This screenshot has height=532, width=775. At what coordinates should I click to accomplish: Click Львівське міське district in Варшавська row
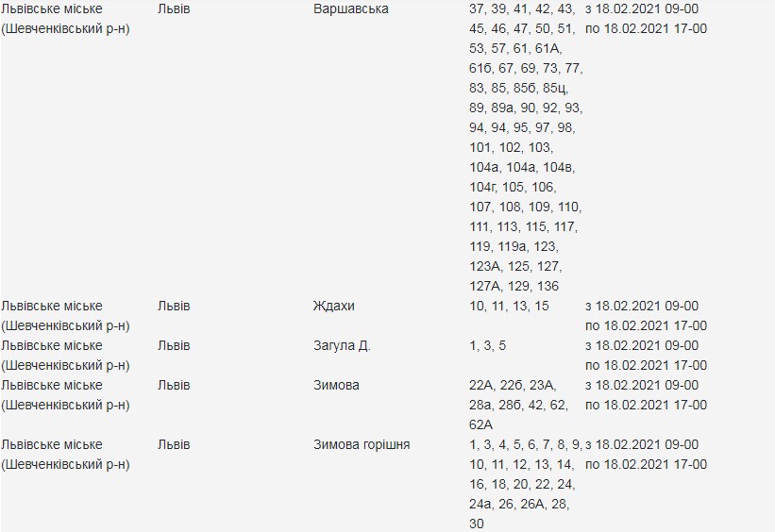click(x=65, y=19)
